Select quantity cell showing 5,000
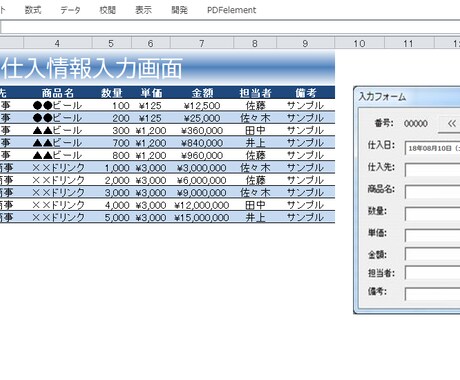Screen dimensions: 460x380 coord(112,218)
